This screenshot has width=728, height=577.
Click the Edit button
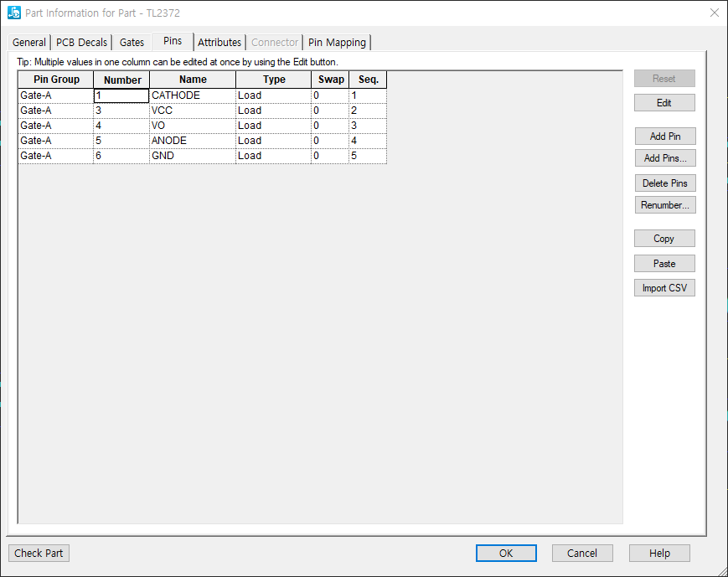pyautogui.click(x=663, y=103)
